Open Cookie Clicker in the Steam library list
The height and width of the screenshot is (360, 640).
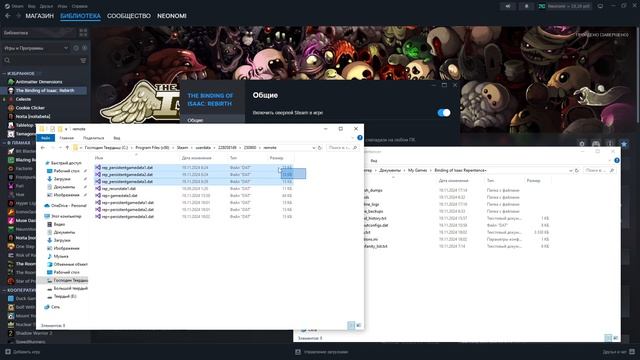(30, 108)
